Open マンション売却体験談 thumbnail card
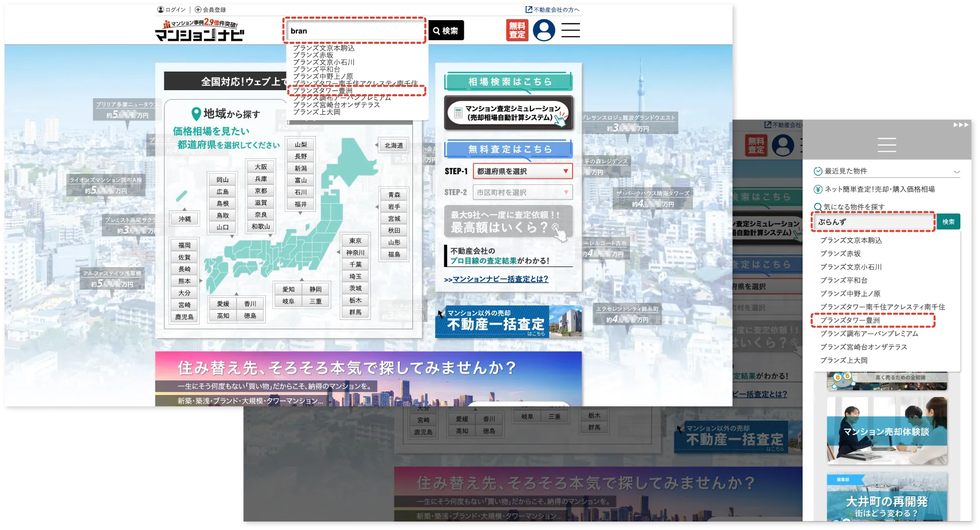 coord(887,431)
